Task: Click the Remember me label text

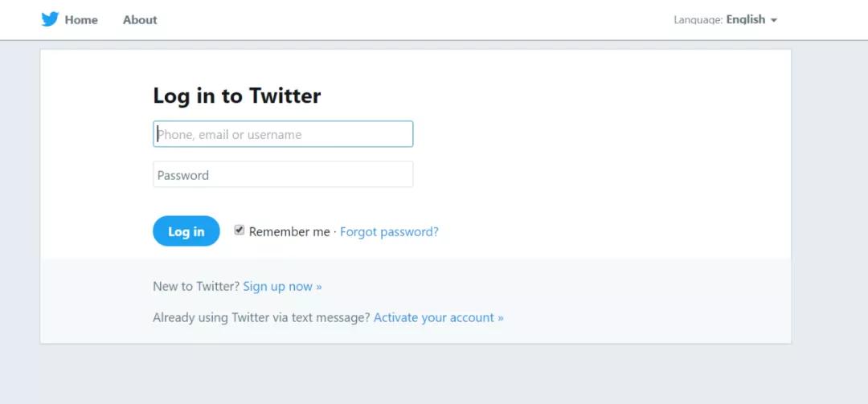Action: click(x=289, y=232)
